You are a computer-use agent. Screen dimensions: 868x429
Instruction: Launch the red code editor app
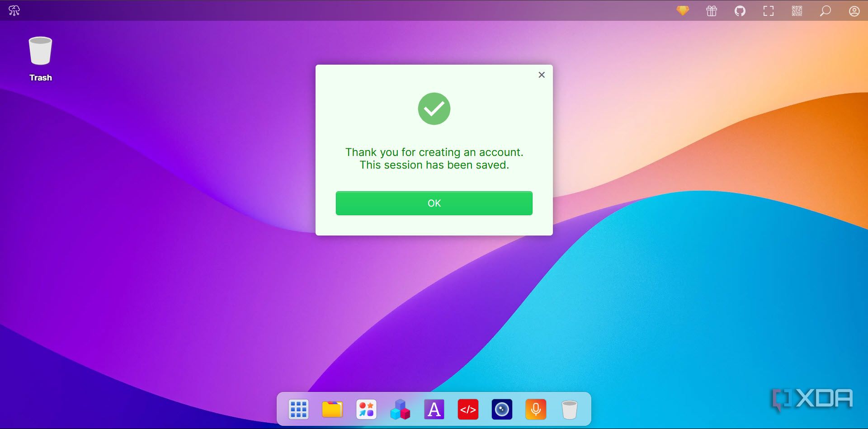pyautogui.click(x=468, y=410)
